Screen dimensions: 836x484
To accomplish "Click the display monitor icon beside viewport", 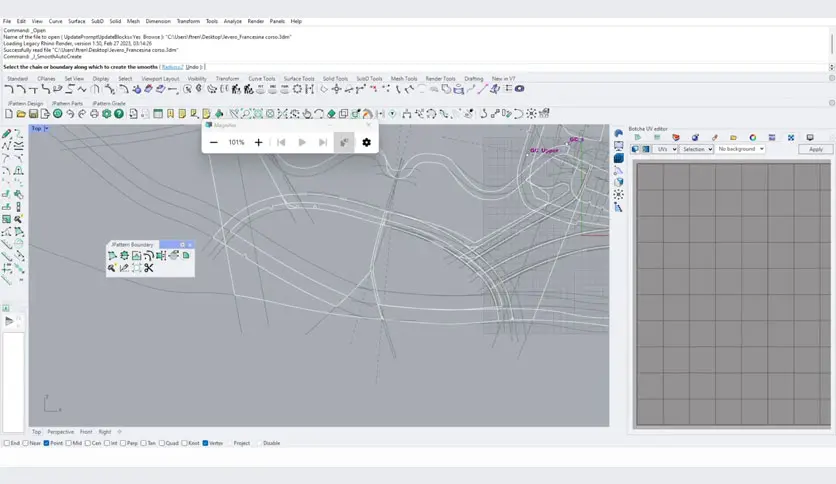I will pyautogui.click(x=618, y=146).
